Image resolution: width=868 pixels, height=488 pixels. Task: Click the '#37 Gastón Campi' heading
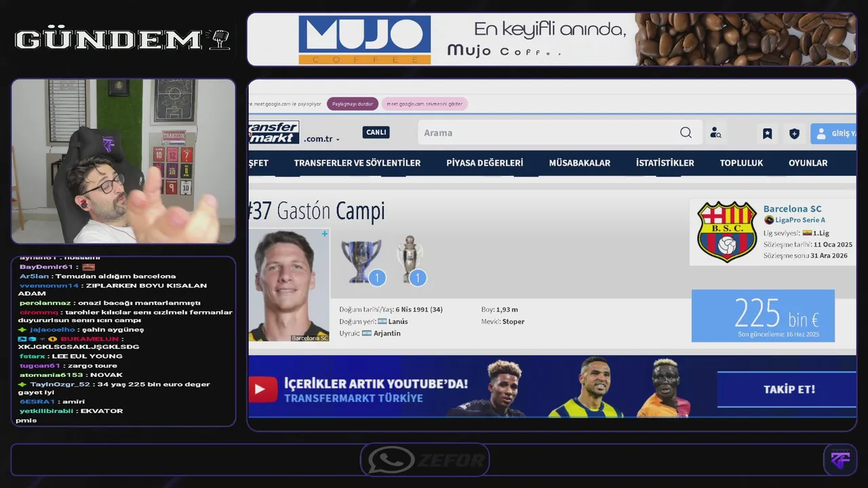point(317,211)
